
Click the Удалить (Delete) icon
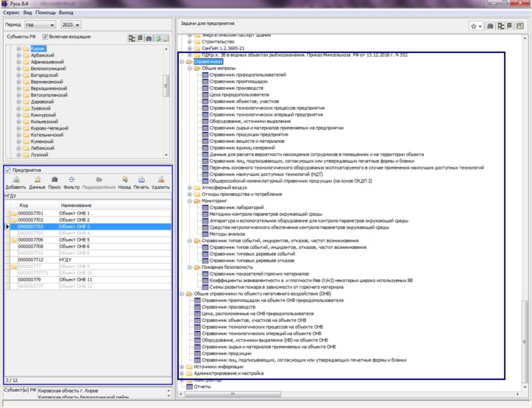pos(160,180)
